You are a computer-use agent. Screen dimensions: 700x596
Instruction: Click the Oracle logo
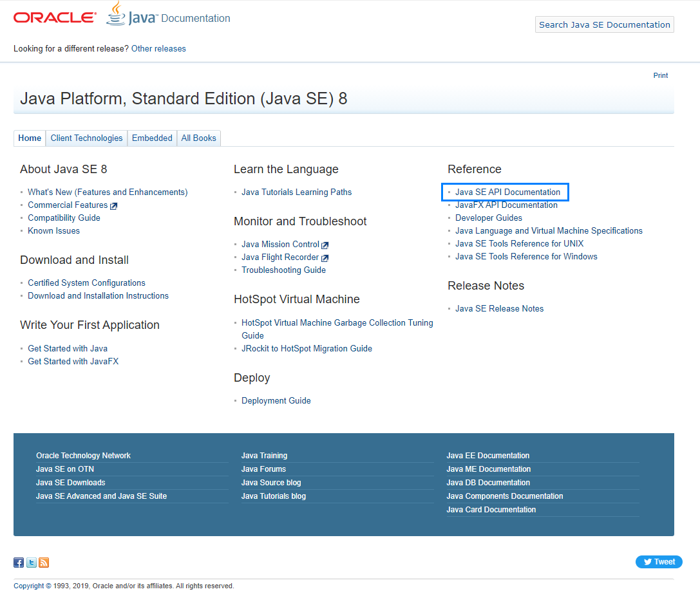(55, 18)
